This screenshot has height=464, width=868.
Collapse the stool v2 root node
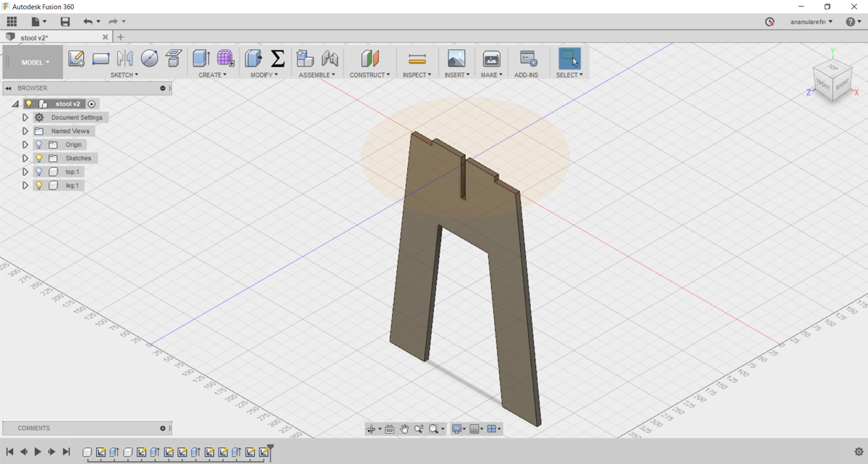pyautogui.click(x=15, y=104)
